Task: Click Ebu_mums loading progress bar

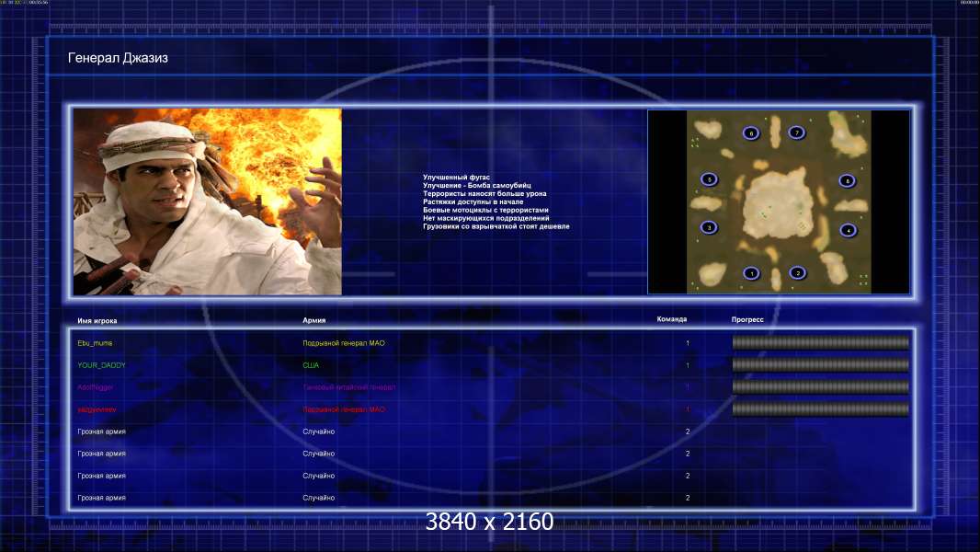Action: pos(820,342)
